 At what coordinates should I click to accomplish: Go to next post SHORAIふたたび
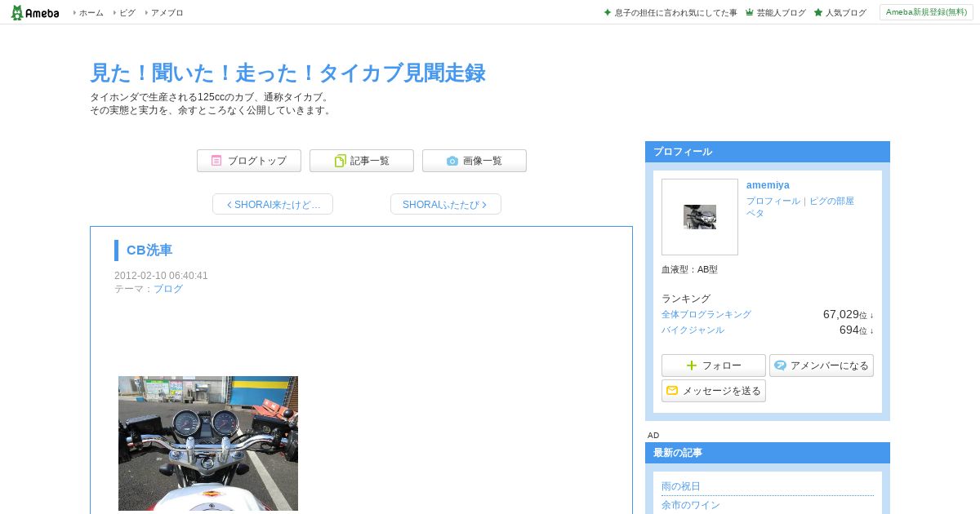446,204
